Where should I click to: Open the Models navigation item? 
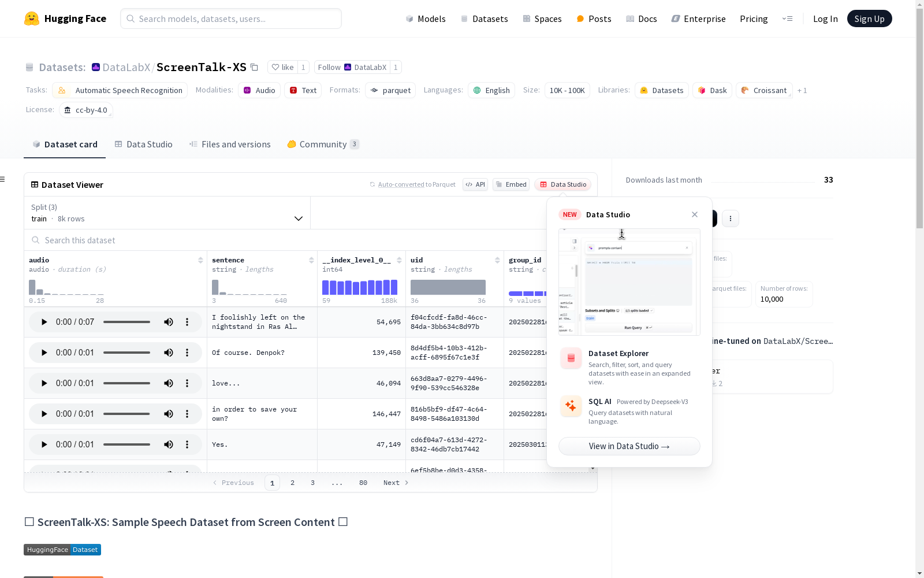[x=426, y=18]
